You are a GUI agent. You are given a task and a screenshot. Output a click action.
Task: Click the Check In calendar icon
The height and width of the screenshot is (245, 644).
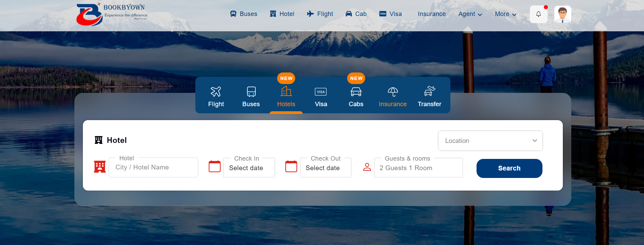215,166
